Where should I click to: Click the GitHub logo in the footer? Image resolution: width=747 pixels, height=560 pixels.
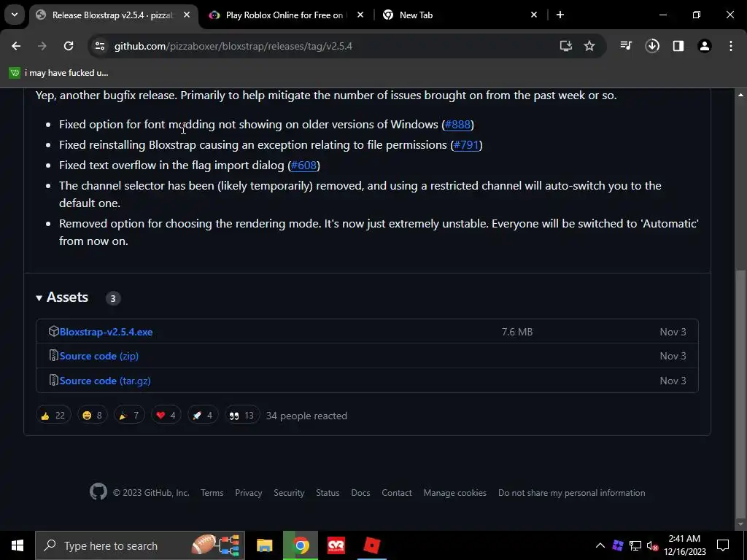(98, 492)
